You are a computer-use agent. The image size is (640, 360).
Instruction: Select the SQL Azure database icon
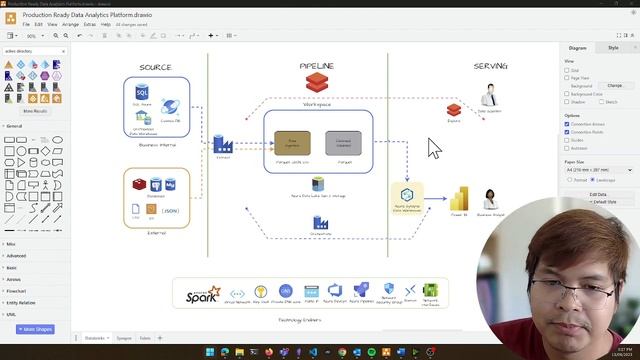[142, 92]
